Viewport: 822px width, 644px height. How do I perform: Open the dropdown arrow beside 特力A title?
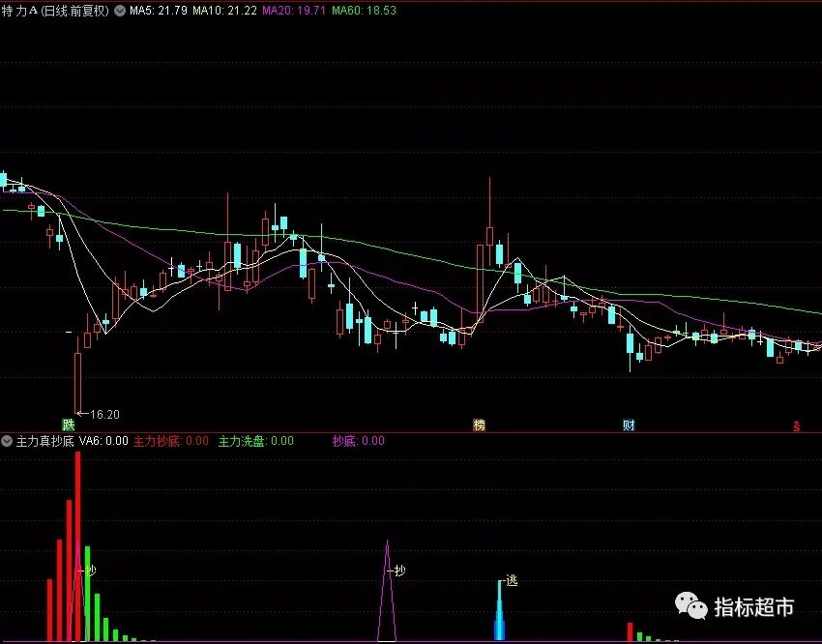(x=120, y=11)
